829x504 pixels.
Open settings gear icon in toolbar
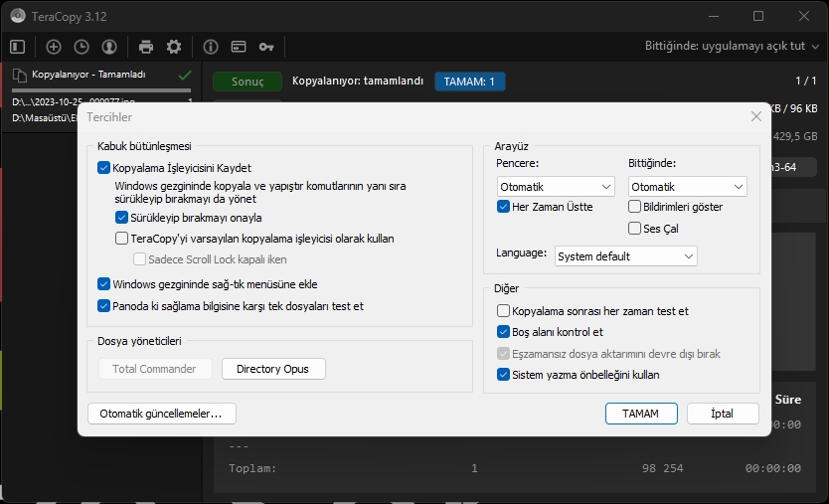(174, 47)
